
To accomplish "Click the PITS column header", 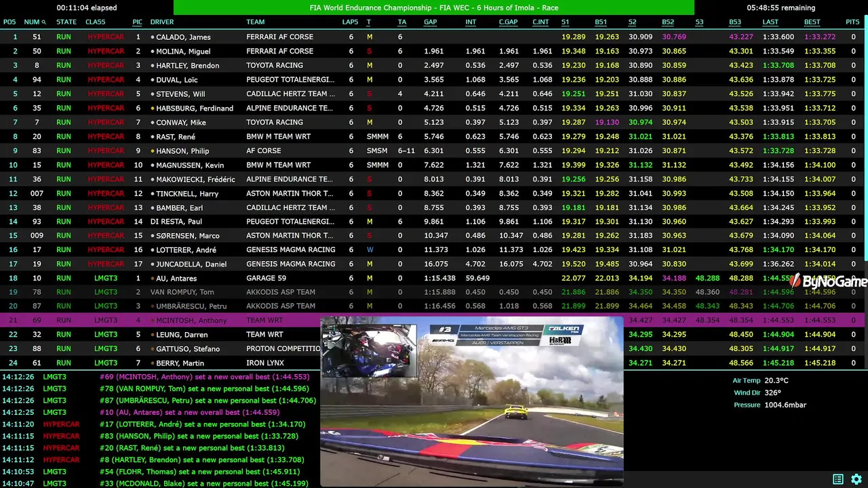I will pos(853,22).
